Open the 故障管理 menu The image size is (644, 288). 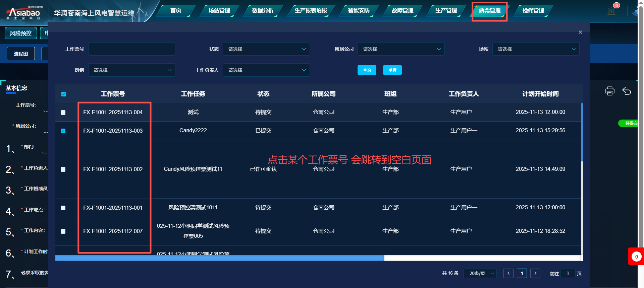(402, 11)
